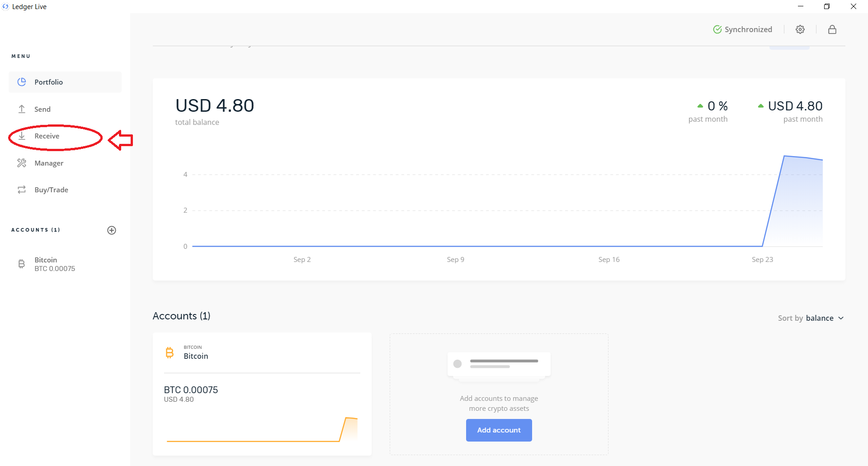Click the Sep 23 chart date label

(x=763, y=260)
